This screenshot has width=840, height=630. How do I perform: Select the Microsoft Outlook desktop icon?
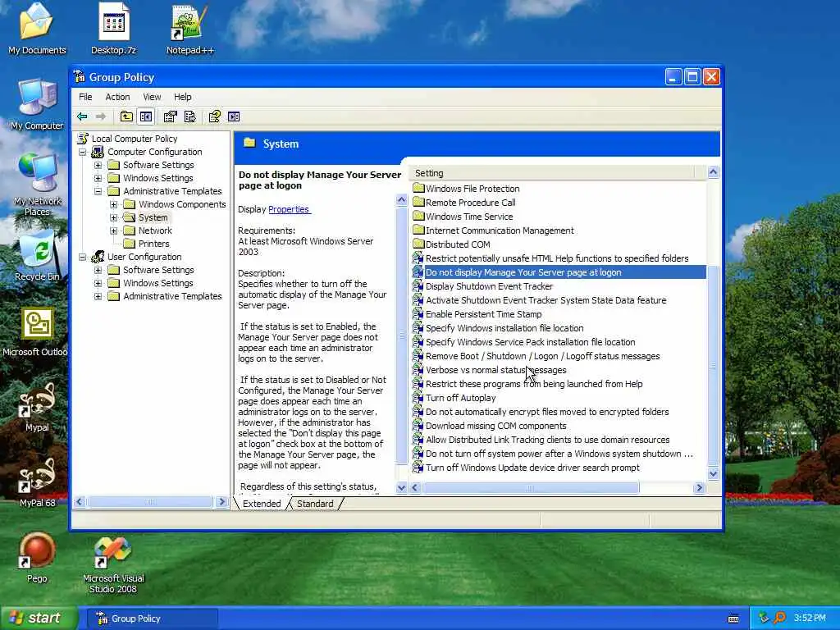coord(35,331)
